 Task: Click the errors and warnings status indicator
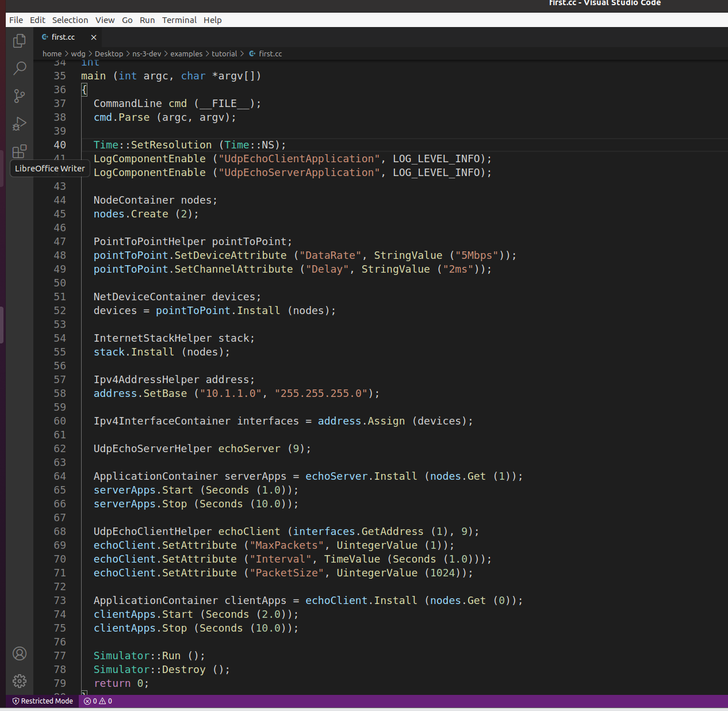98,701
